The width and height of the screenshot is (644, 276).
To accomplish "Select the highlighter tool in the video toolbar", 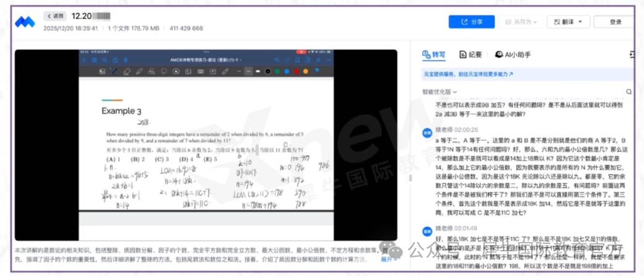I will [x=139, y=71].
